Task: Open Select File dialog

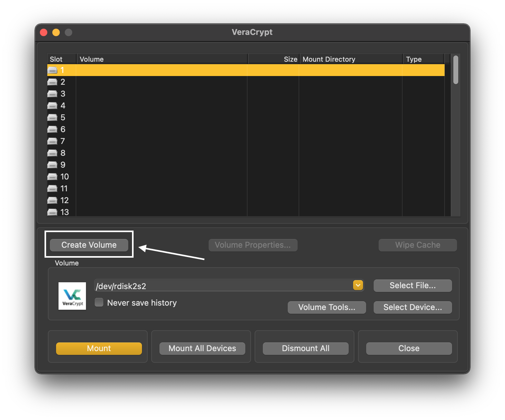Action: click(413, 285)
